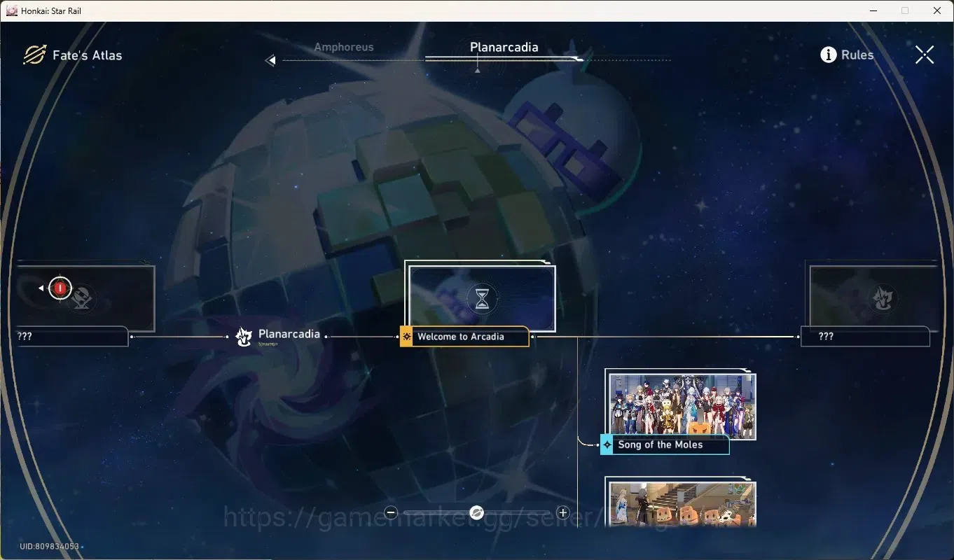Image resolution: width=954 pixels, height=560 pixels.
Task: Select the locked ??? node on the right
Action: 865,336
